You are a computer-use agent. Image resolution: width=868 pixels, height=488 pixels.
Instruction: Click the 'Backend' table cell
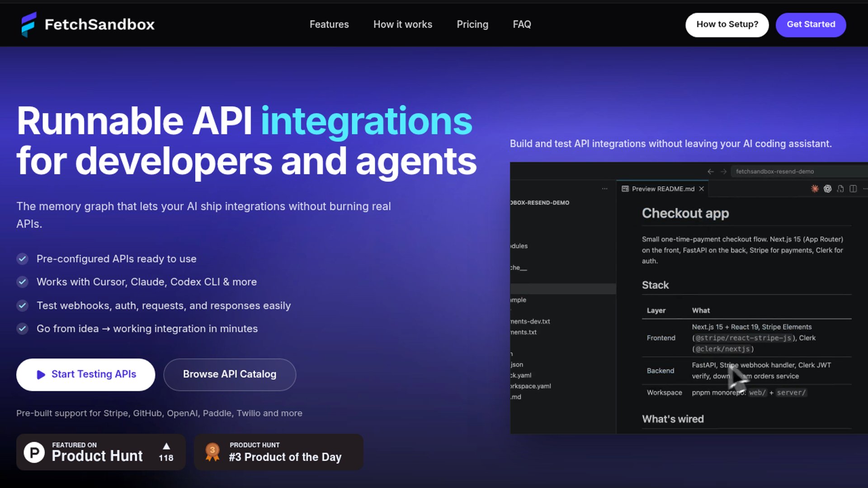660,371
